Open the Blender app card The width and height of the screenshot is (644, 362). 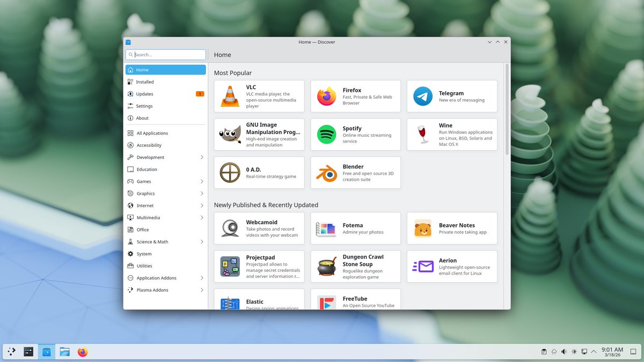pos(356,173)
